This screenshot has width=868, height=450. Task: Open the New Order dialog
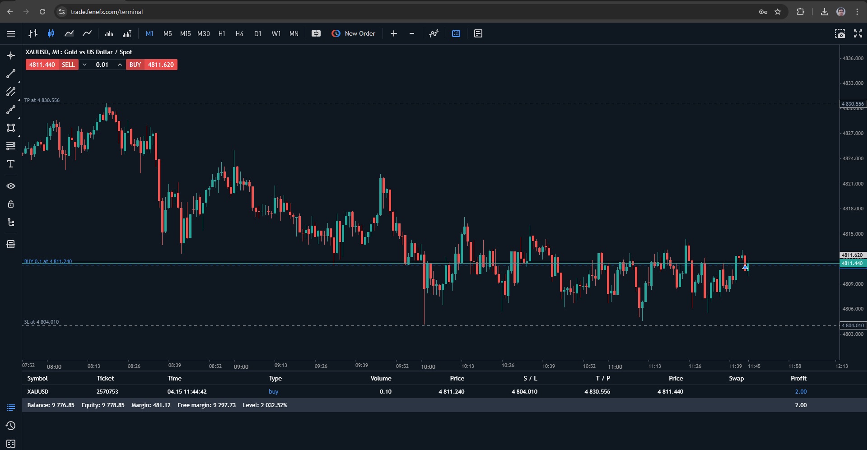[354, 33]
